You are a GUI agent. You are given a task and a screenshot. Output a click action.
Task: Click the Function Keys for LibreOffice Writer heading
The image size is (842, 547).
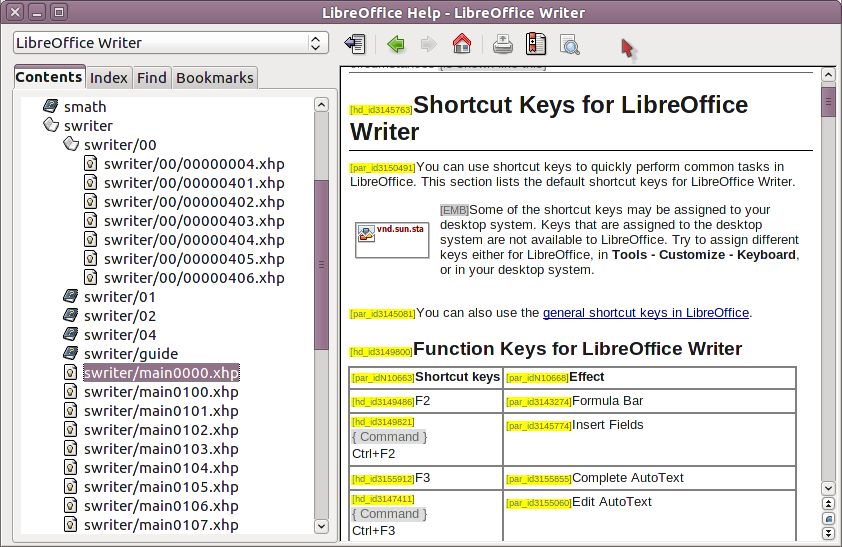(x=577, y=349)
